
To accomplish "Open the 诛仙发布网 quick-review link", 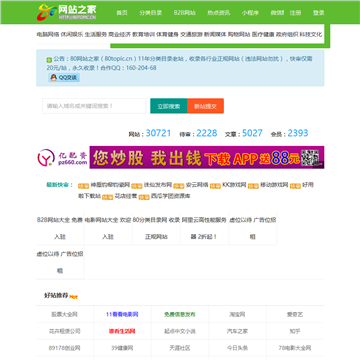I will (x=158, y=185).
